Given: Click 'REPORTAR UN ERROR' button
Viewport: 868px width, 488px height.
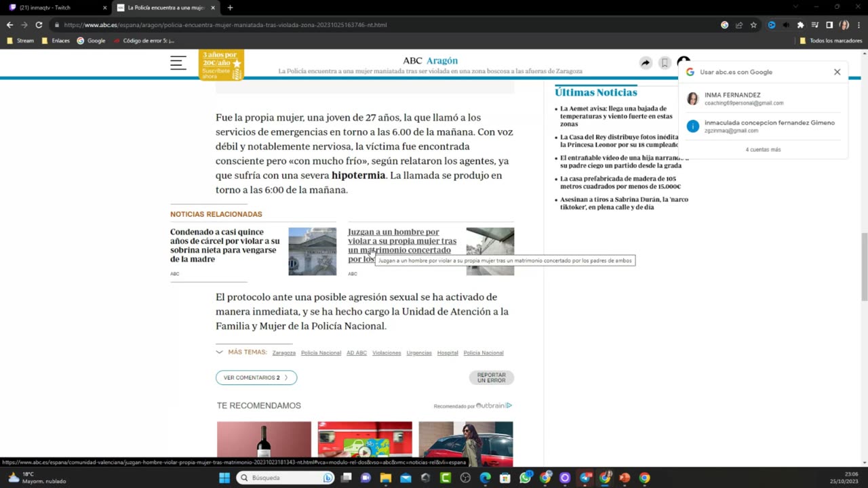Looking at the screenshot, I should tap(492, 378).
